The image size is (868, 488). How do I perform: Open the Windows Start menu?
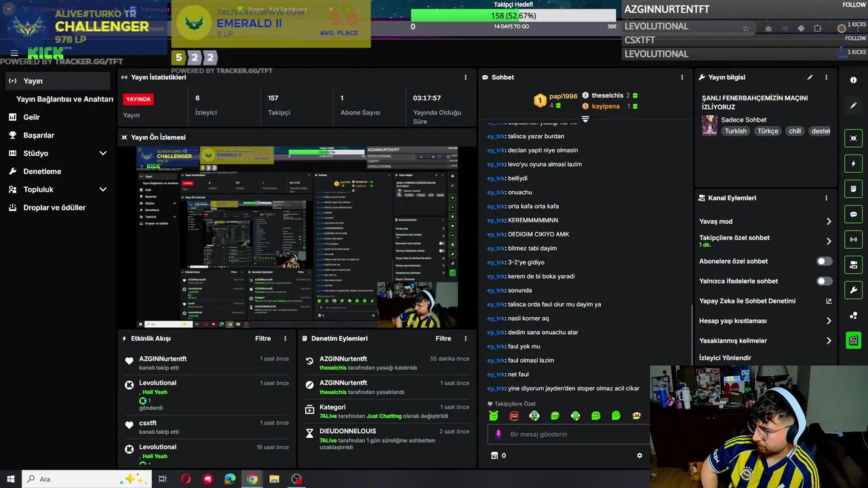point(11,479)
